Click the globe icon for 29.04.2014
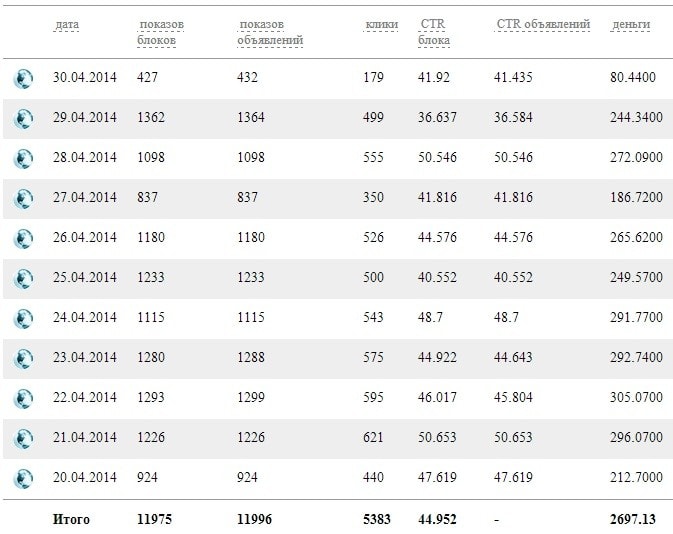The width and height of the screenshot is (673, 534). [x=23, y=119]
